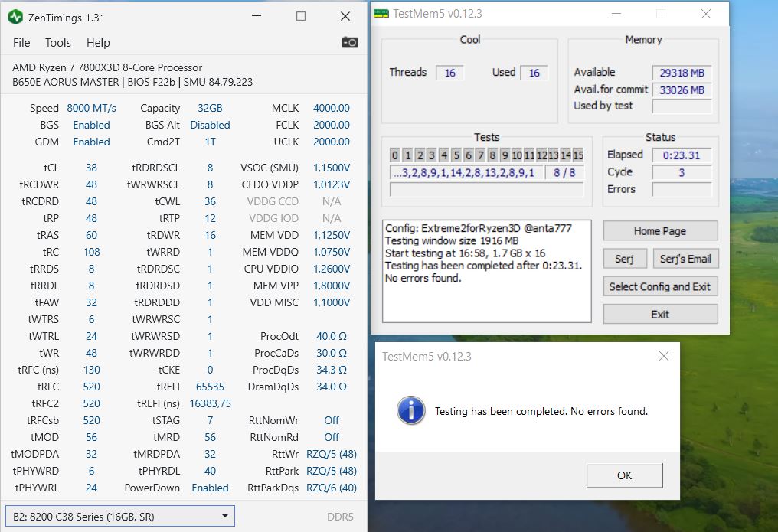Click the empty Errors field

coord(682,189)
